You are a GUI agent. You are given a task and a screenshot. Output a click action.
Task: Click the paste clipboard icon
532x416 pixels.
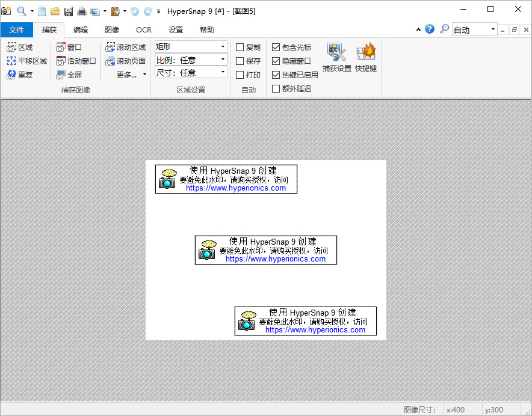[116, 11]
